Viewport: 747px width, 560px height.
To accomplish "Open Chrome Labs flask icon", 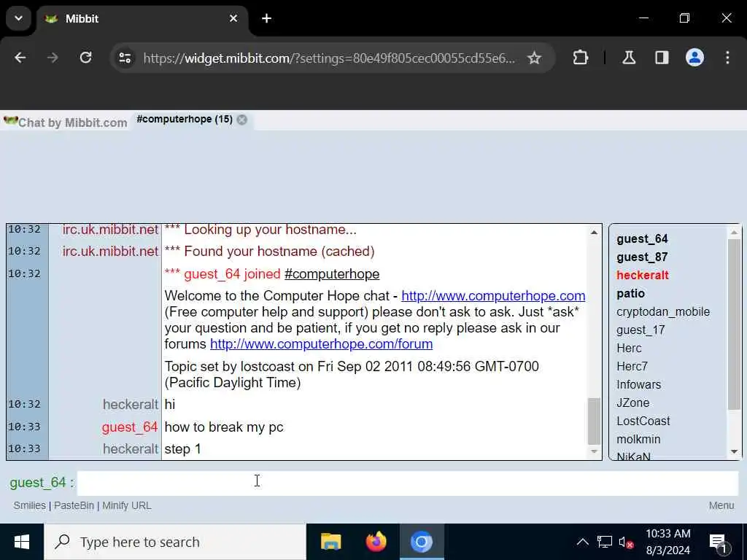I will pos(629,58).
